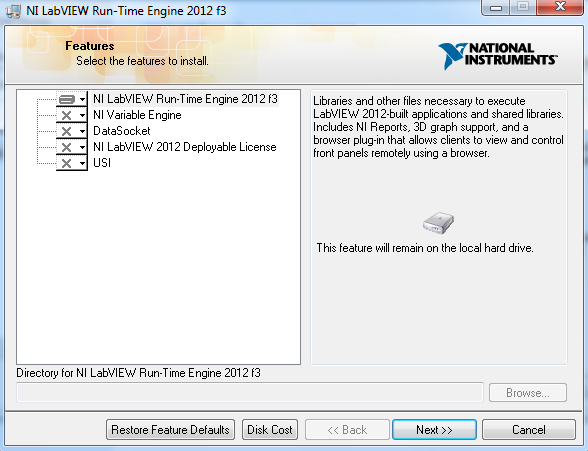The height and width of the screenshot is (451, 588).
Task: Click the X icon beside USI
Action: 66,163
